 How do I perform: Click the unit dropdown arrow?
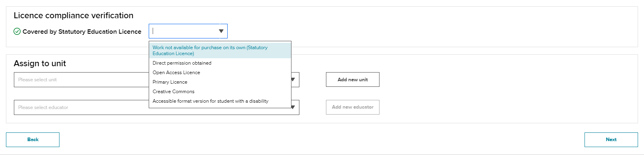click(x=293, y=80)
